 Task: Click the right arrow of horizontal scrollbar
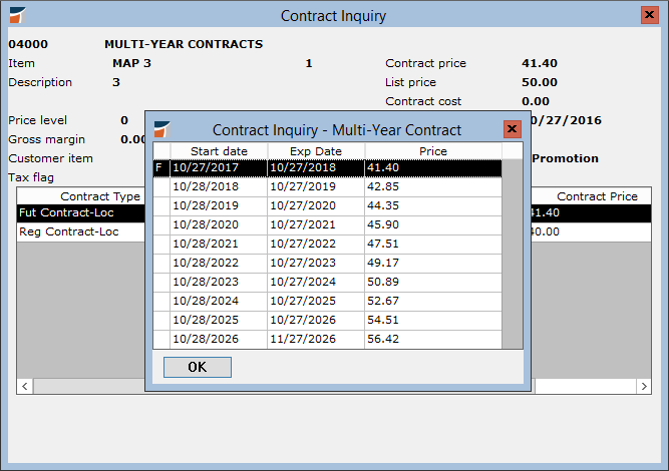[644, 386]
